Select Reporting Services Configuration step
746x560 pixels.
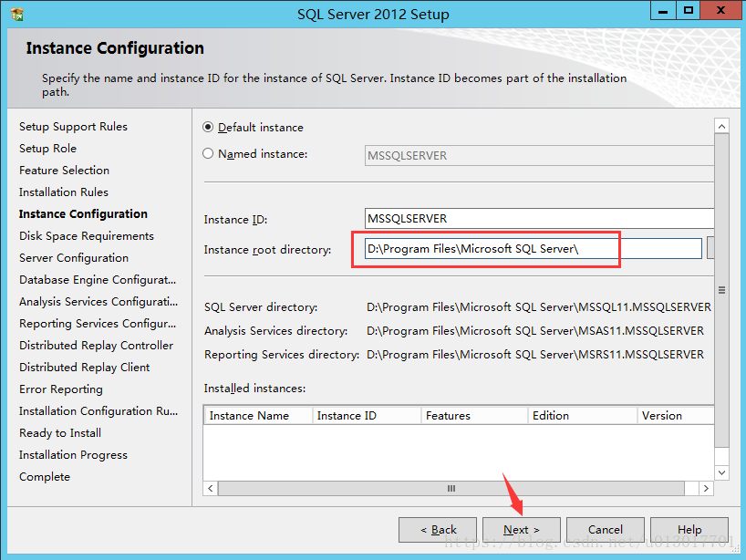pos(98,324)
